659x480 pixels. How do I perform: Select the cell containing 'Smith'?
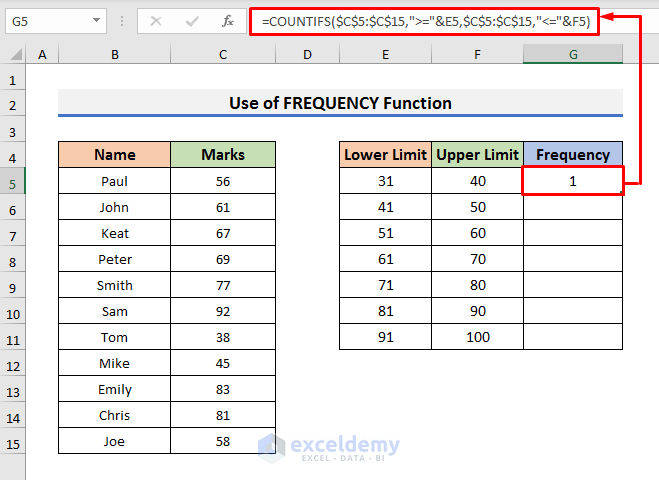(x=115, y=285)
